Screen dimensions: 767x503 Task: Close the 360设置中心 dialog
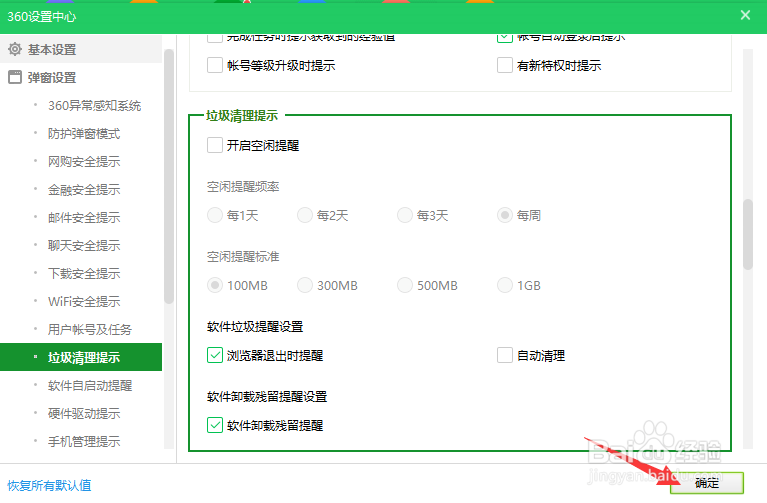[745, 16]
